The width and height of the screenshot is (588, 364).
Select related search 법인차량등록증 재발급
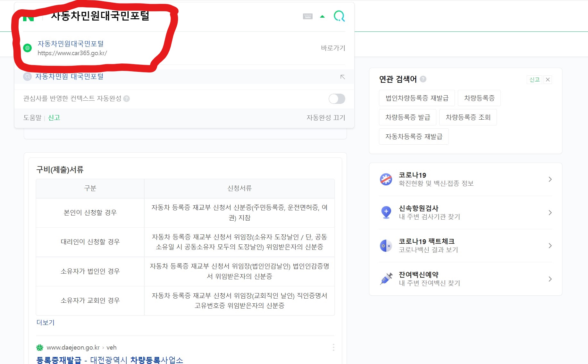417,98
